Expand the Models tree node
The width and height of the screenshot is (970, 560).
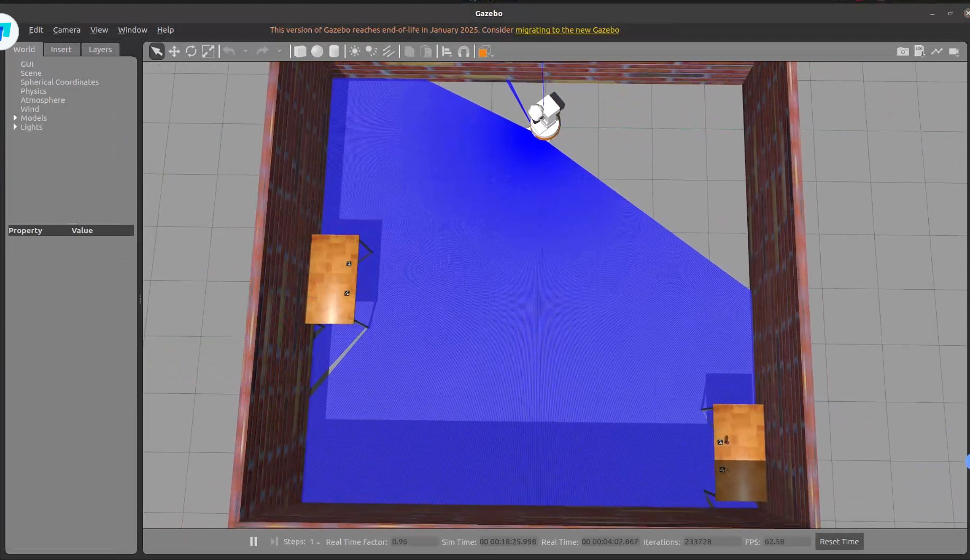pyautogui.click(x=15, y=118)
